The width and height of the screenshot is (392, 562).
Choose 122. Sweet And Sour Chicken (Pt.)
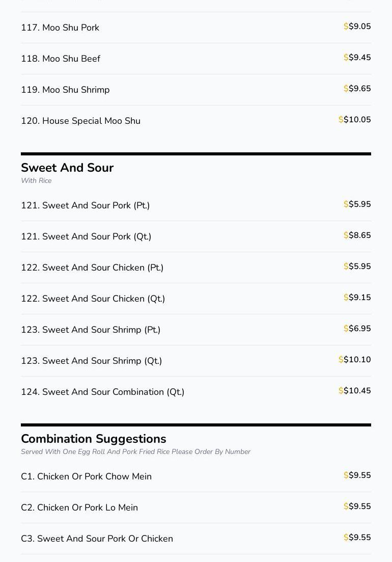[92, 267]
